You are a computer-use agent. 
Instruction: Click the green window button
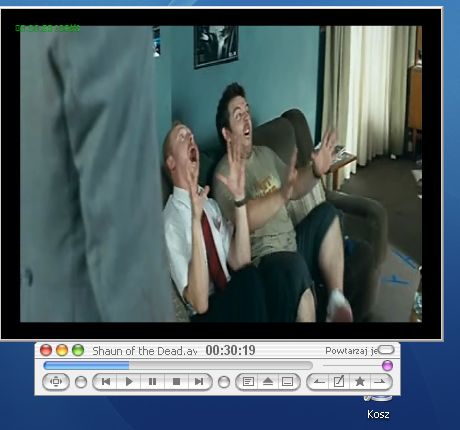[x=78, y=350]
